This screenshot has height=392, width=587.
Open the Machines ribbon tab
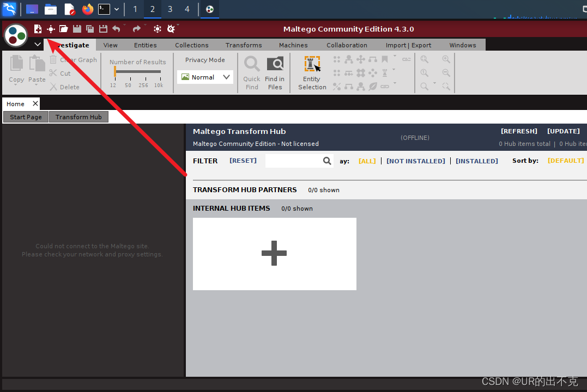point(293,45)
